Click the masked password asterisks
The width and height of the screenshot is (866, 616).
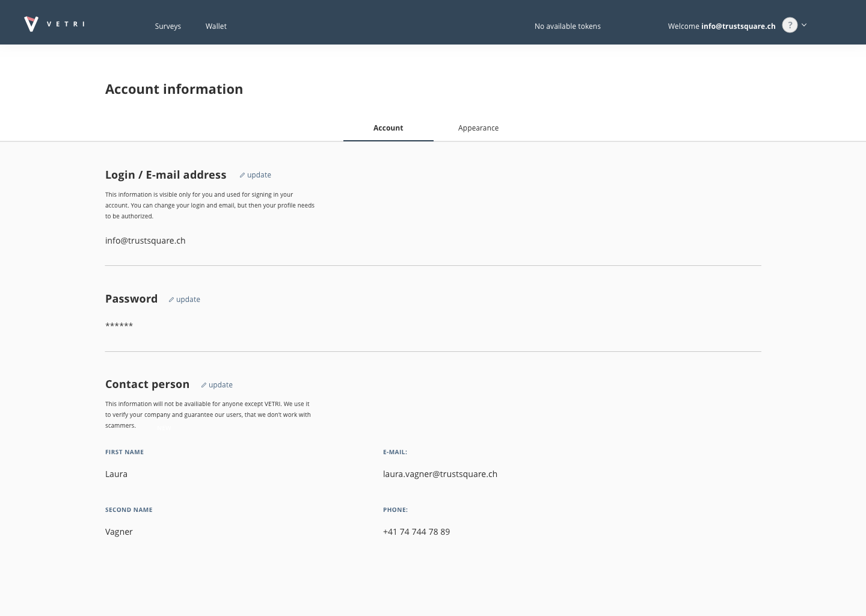pos(119,325)
